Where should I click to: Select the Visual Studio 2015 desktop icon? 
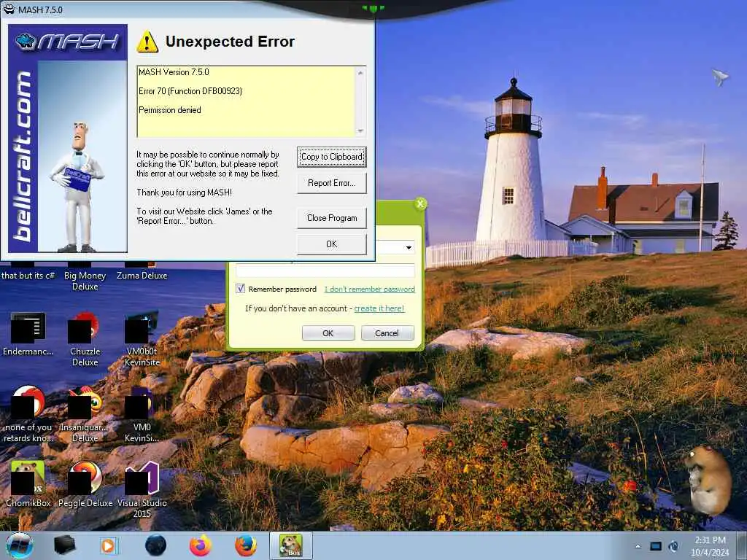point(142,489)
